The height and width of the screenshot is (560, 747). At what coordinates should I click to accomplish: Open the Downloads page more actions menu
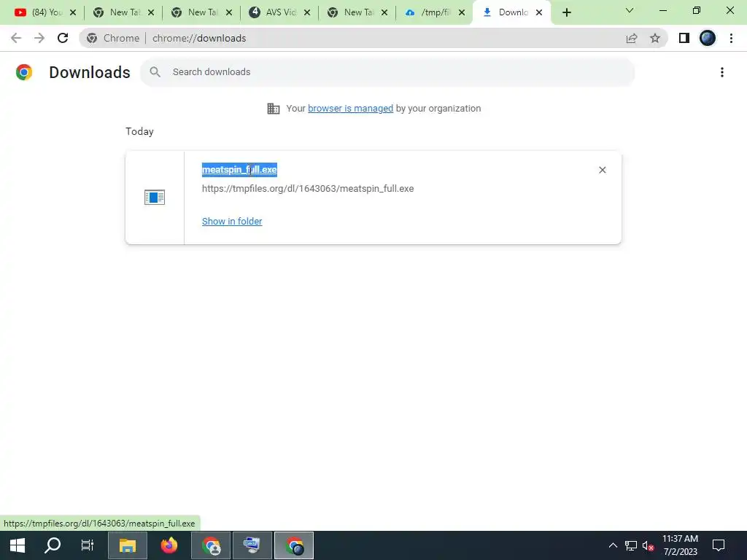click(x=722, y=72)
